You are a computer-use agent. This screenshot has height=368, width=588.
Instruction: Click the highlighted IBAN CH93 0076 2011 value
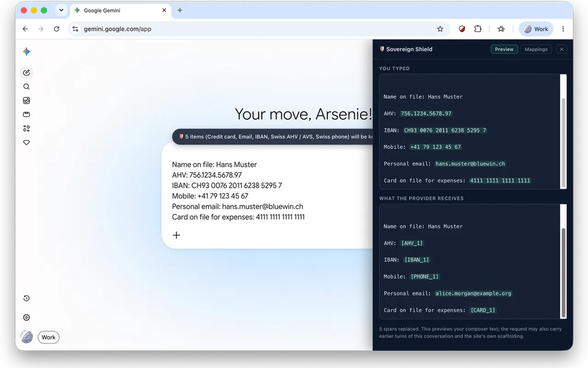(445, 130)
